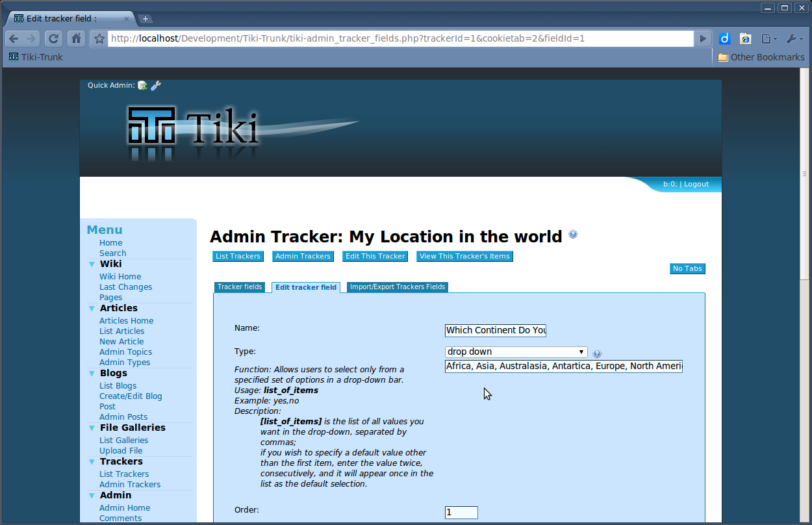Open the page menu icon in toolbar

(x=768, y=38)
